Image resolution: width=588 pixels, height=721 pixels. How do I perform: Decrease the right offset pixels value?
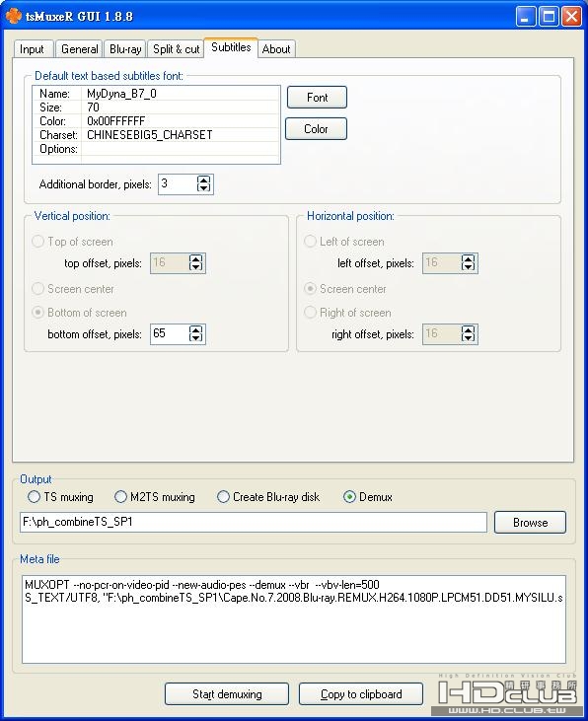469,338
